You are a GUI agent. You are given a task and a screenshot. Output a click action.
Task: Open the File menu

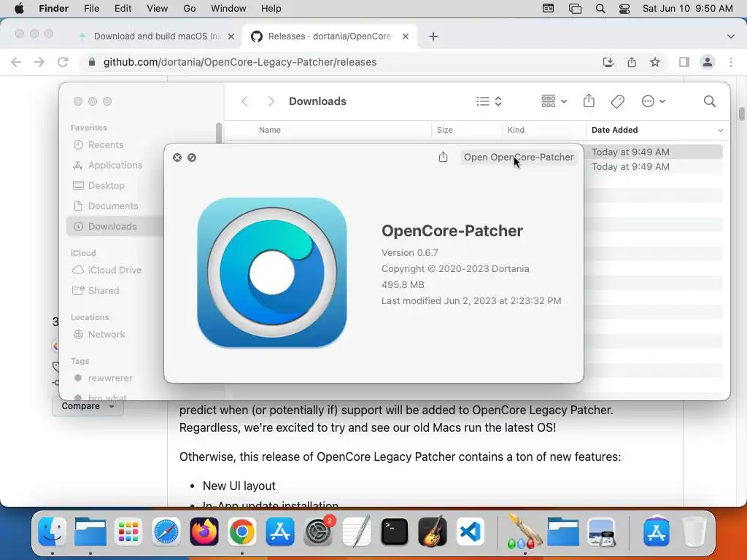click(x=91, y=9)
